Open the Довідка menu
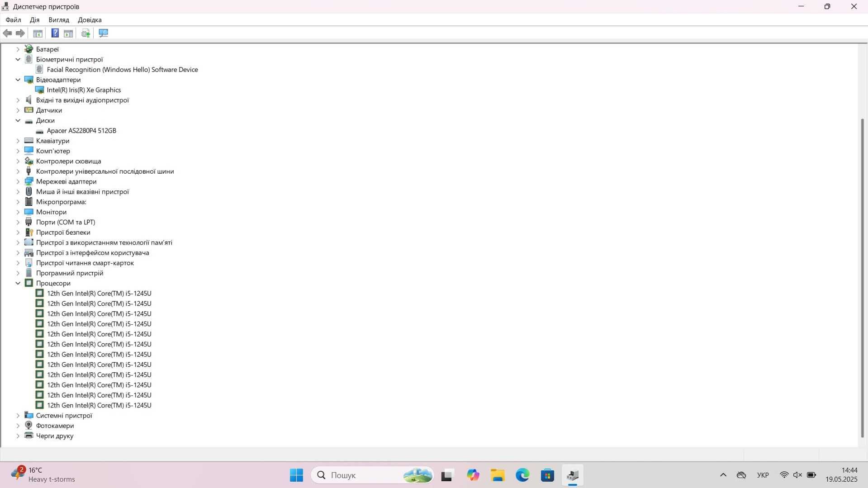868x488 pixels. point(90,20)
